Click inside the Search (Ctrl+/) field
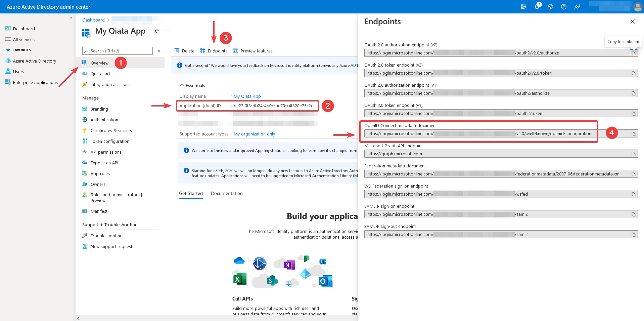The image size is (644, 321). 117,51
